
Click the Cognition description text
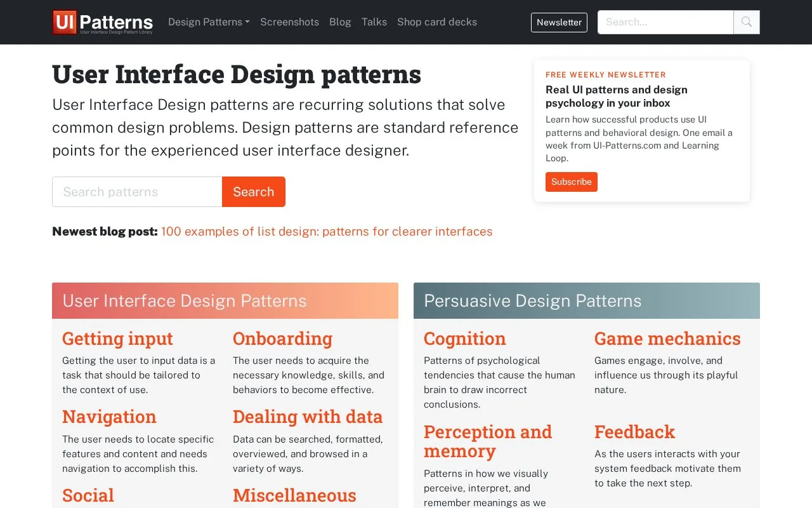(x=499, y=382)
